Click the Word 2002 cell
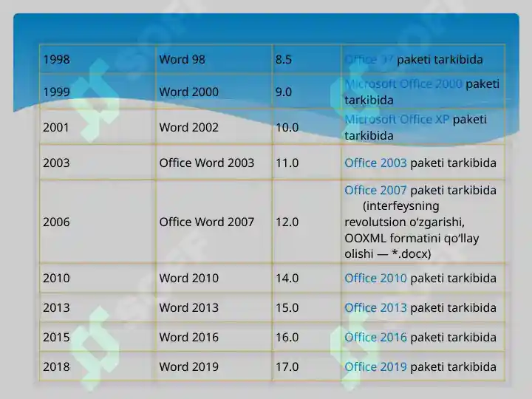This screenshot has height=399, width=532. (x=214, y=127)
